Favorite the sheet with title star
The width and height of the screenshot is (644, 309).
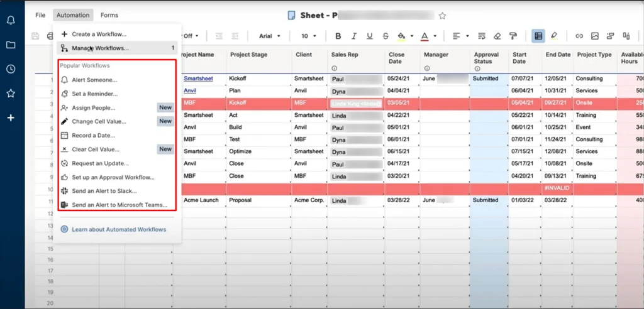442,16
